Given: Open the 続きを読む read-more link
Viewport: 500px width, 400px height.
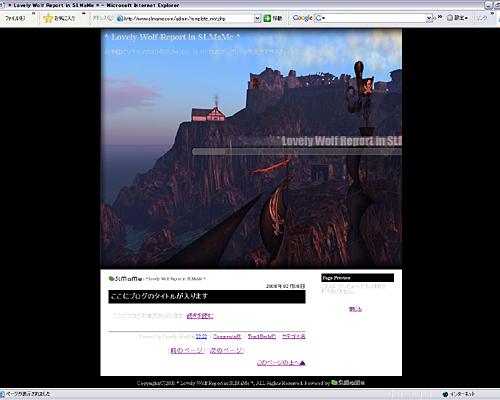Looking at the screenshot, I should [x=200, y=316].
